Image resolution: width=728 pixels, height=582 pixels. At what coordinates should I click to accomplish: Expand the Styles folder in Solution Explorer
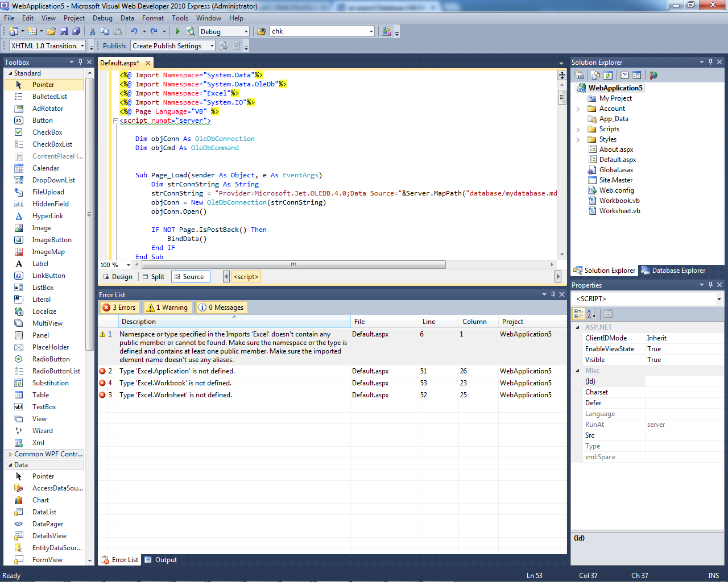click(578, 140)
